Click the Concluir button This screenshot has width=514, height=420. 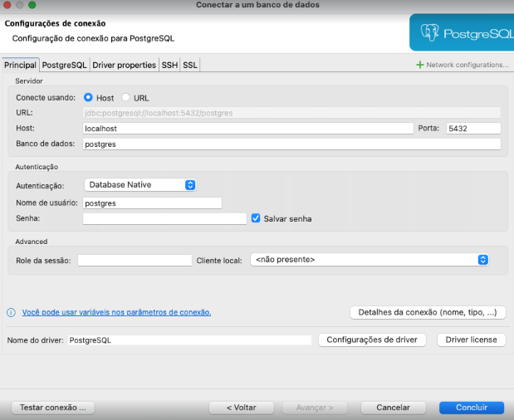tap(472, 408)
